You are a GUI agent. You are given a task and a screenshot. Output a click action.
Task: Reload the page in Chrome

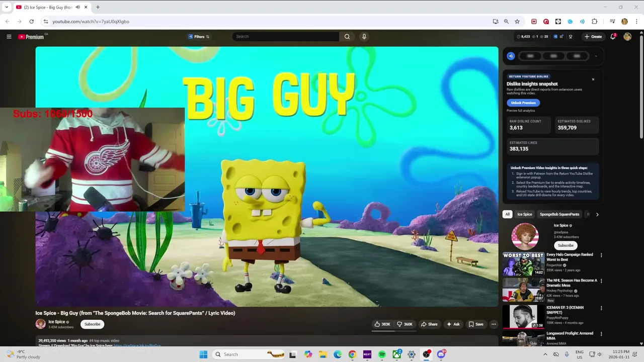click(x=31, y=22)
